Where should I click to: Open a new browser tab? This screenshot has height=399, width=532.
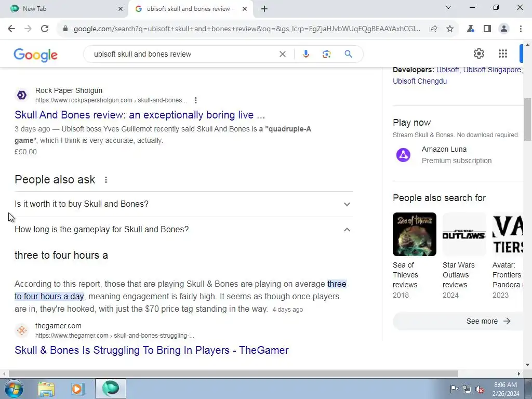coord(264,9)
